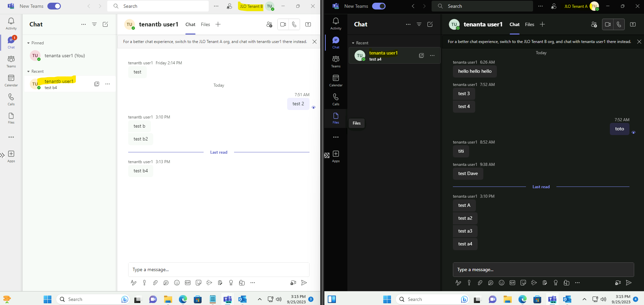Select Chat tab in tenanta user1 conversation
644x305 pixels.
pyautogui.click(x=514, y=24)
